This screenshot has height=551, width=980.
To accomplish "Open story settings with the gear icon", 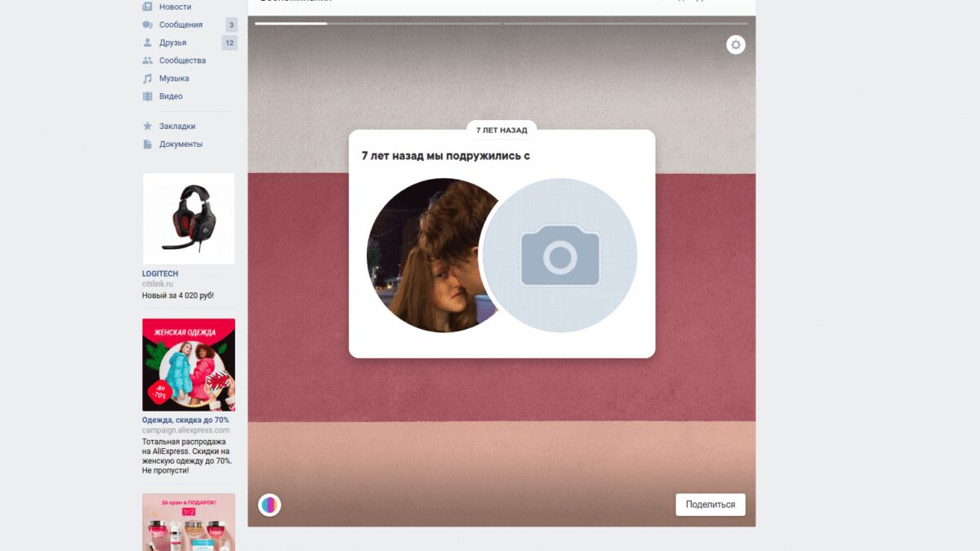I will (736, 45).
